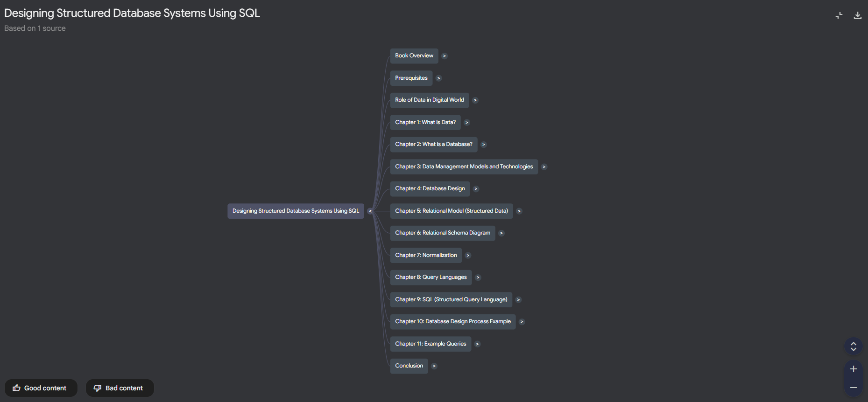Expand the Prerequisites node arrow
The height and width of the screenshot is (402, 868).
coord(439,78)
